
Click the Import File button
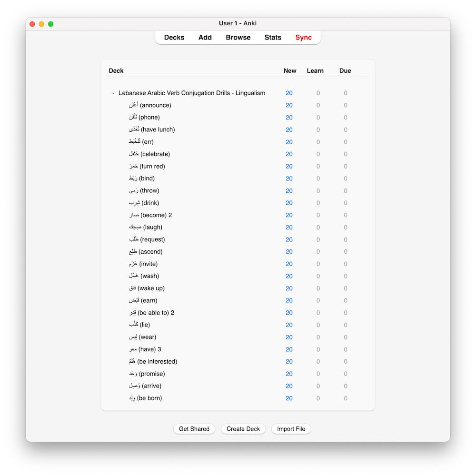pos(291,429)
